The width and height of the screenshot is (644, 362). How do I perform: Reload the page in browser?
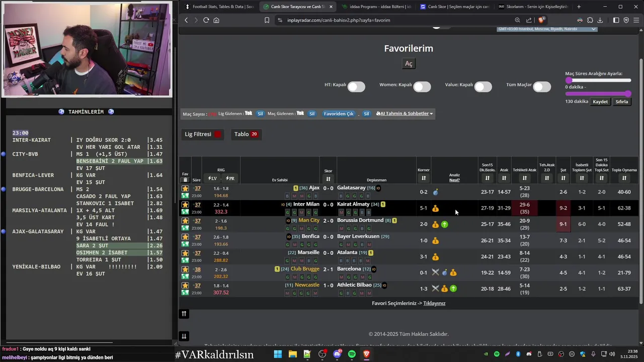tap(206, 20)
